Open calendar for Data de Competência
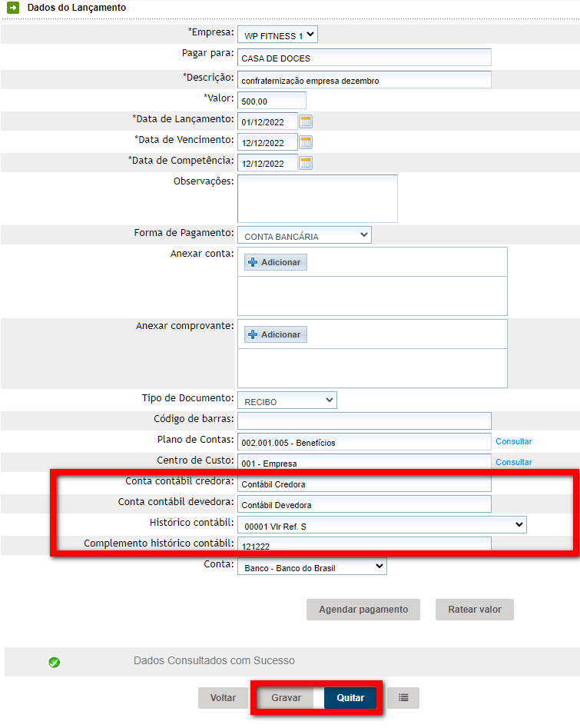 (x=306, y=163)
